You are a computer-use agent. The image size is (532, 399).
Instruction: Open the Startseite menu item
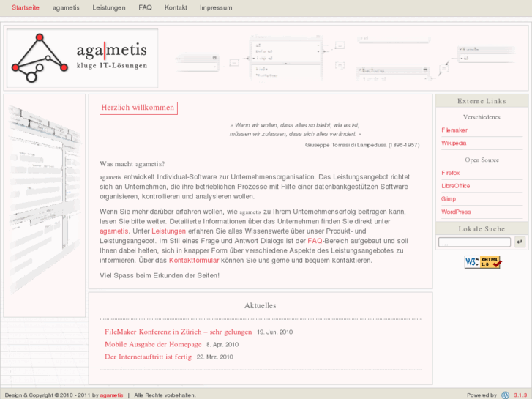[26, 7]
